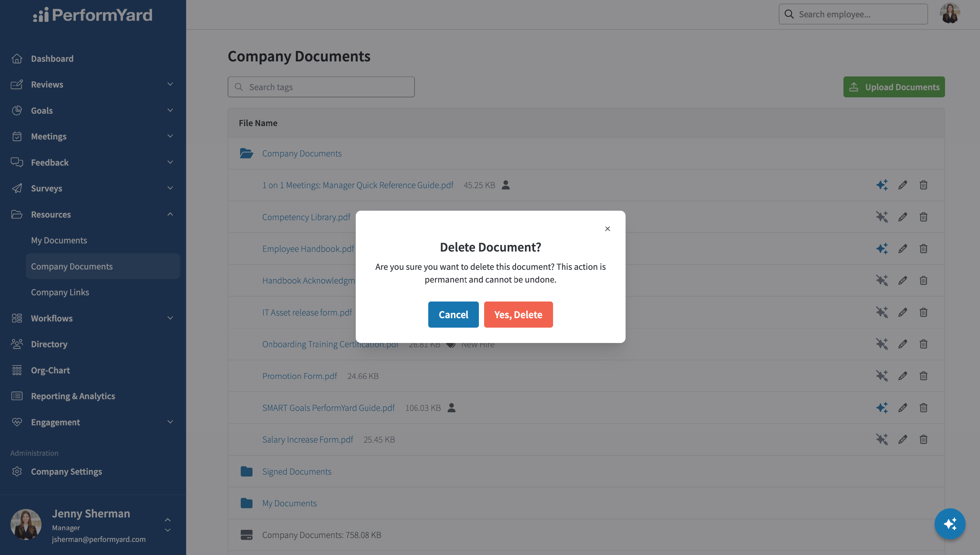980x555 pixels.
Task: Close the Delete Document dialog
Action: (x=608, y=229)
